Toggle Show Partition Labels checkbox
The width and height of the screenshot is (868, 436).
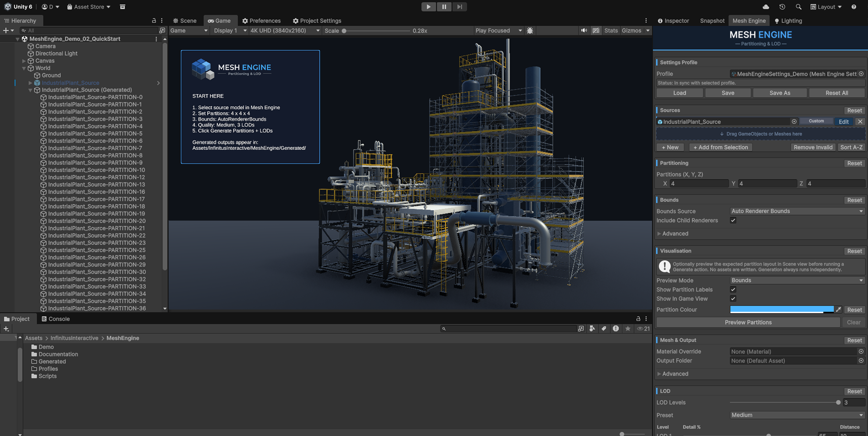click(x=733, y=289)
